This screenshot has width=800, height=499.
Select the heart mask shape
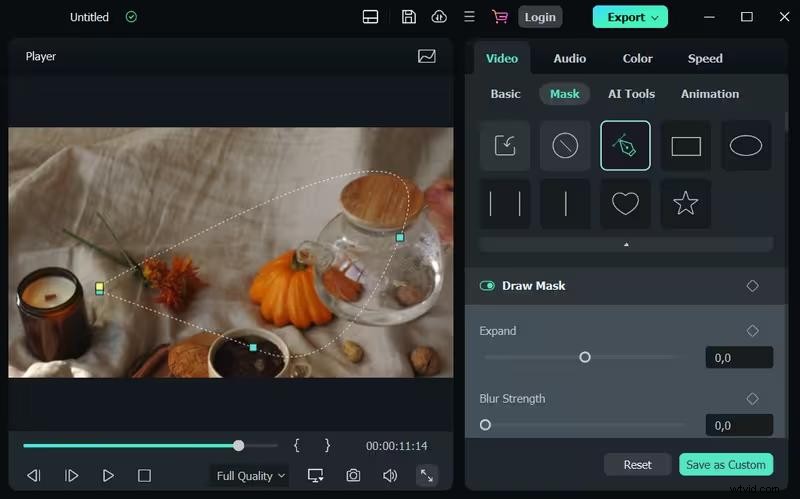pos(625,204)
